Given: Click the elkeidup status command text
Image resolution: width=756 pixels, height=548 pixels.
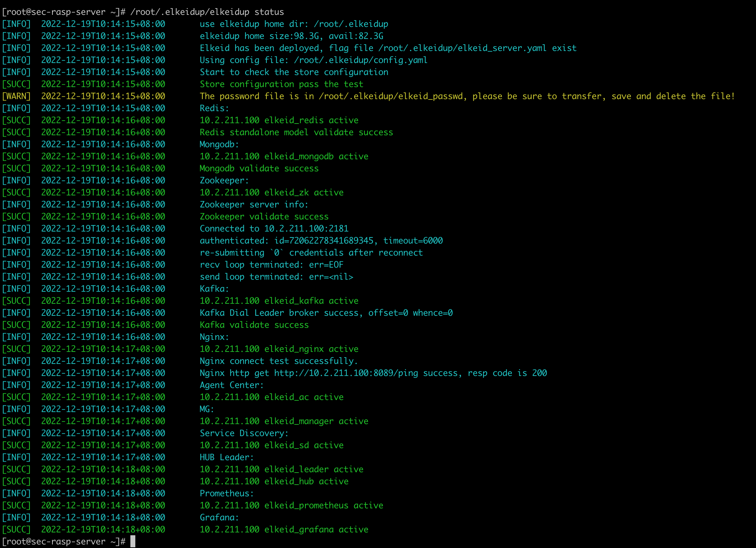Looking at the screenshot, I should pyautogui.click(x=207, y=12).
